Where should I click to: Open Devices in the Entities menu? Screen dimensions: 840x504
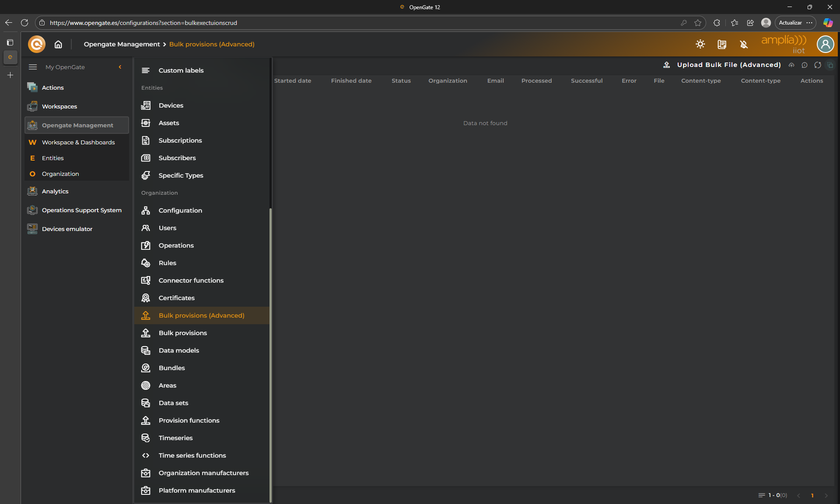pos(171,105)
